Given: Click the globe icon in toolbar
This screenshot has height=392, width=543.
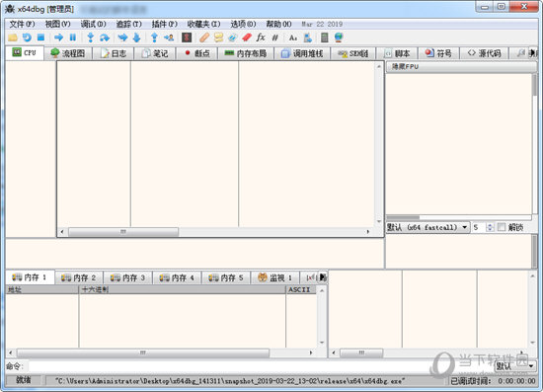Looking at the screenshot, I should 339,38.
